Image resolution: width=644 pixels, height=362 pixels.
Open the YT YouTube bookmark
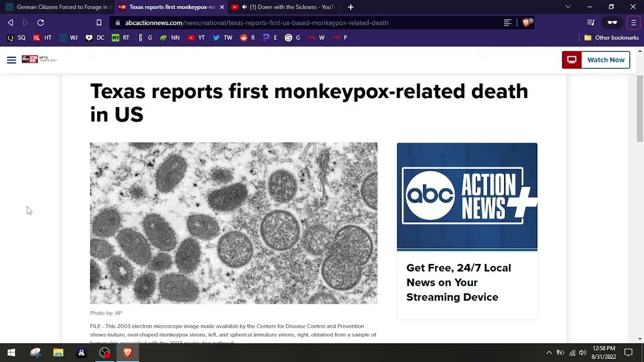tap(196, 38)
